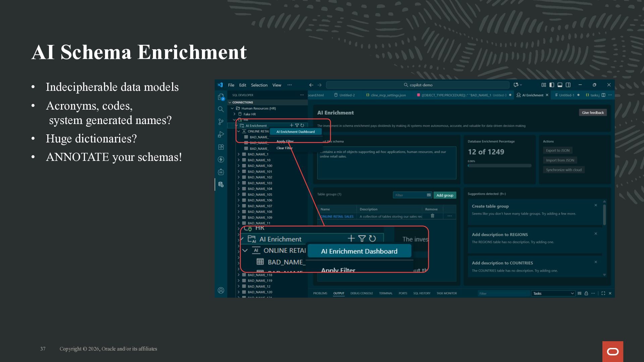
Task: Click the Export to JSON button
Action: [557, 150]
